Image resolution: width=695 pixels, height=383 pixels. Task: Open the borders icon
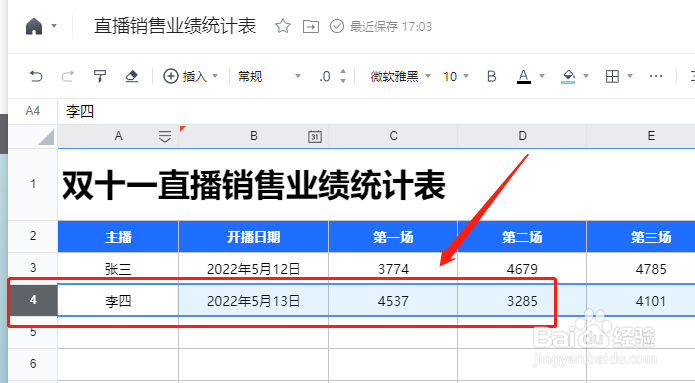point(612,76)
